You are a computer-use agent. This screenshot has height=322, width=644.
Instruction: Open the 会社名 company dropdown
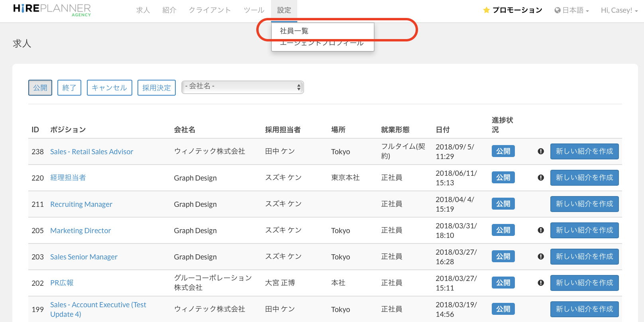(x=242, y=87)
